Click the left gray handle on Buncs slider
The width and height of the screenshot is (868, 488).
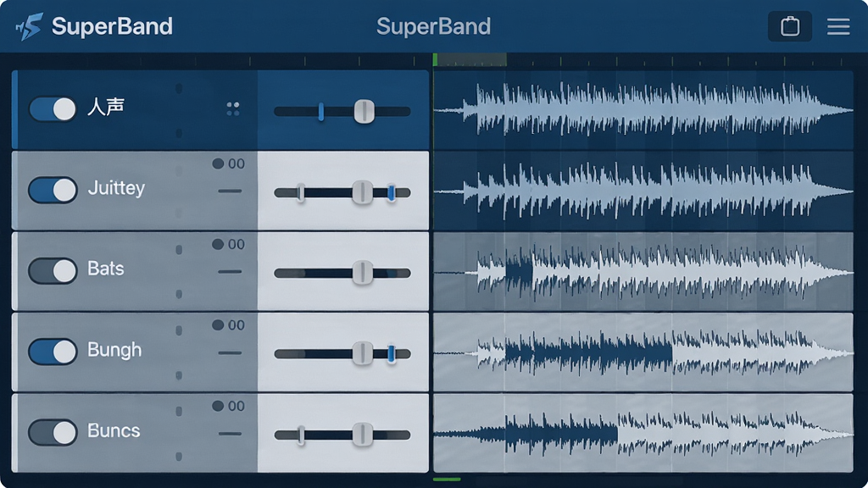301,435
